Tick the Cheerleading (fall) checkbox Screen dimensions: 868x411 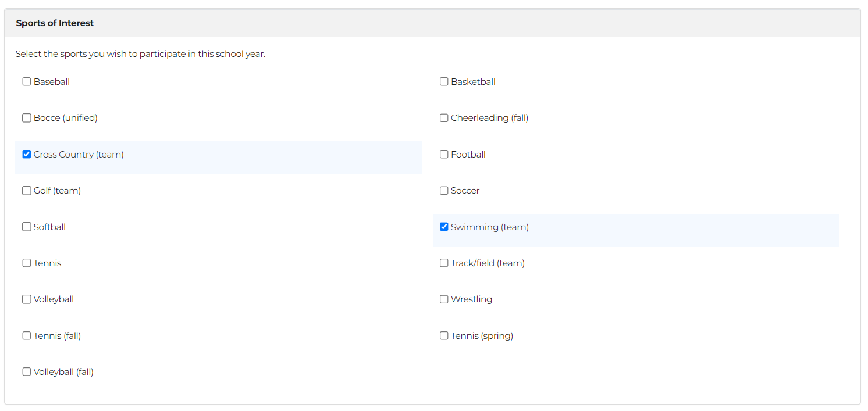(x=444, y=118)
